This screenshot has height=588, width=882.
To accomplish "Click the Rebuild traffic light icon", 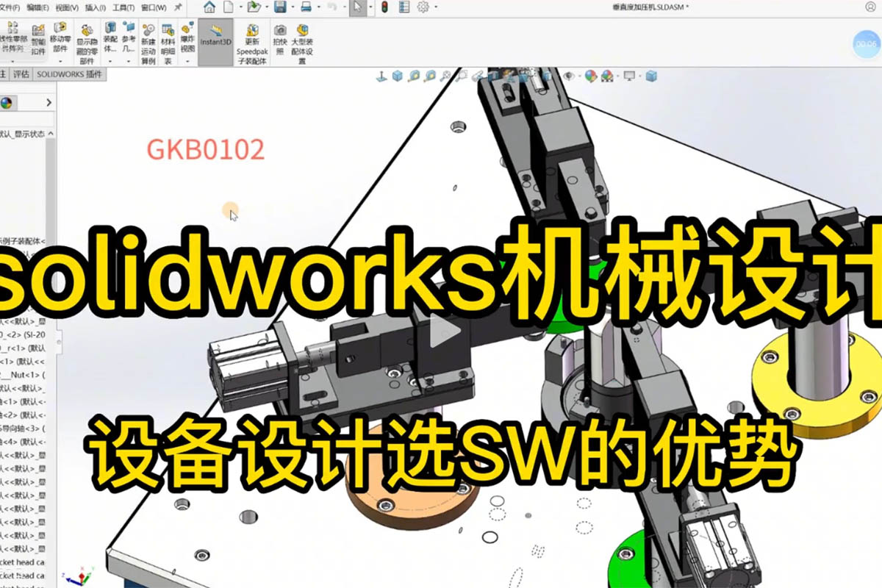I will pos(384,7).
